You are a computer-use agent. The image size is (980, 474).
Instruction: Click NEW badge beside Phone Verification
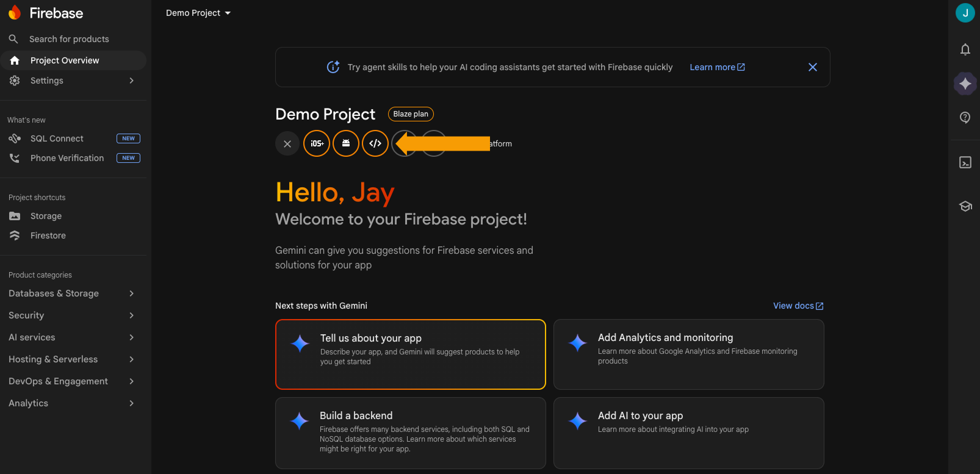pyautogui.click(x=128, y=158)
